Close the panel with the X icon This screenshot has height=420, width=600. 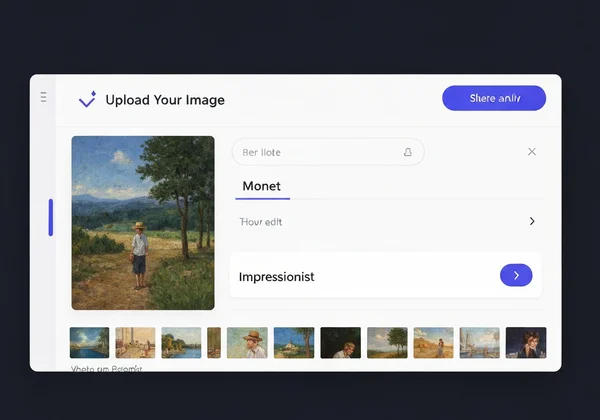532,152
